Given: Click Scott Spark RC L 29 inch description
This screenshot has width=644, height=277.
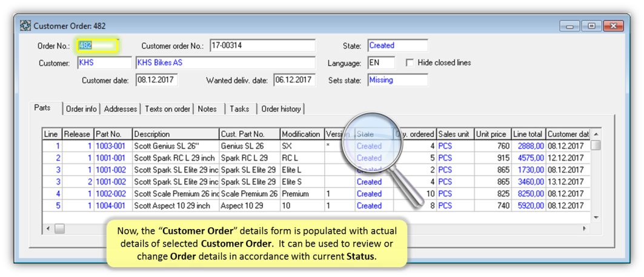Looking at the screenshot, I should pyautogui.click(x=176, y=158).
